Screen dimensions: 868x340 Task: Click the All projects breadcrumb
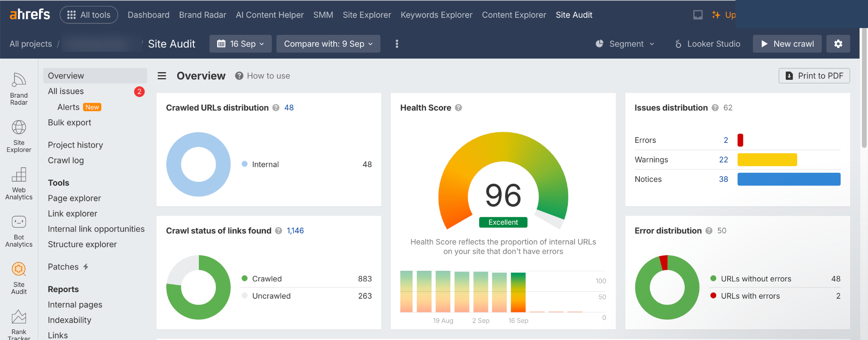31,44
